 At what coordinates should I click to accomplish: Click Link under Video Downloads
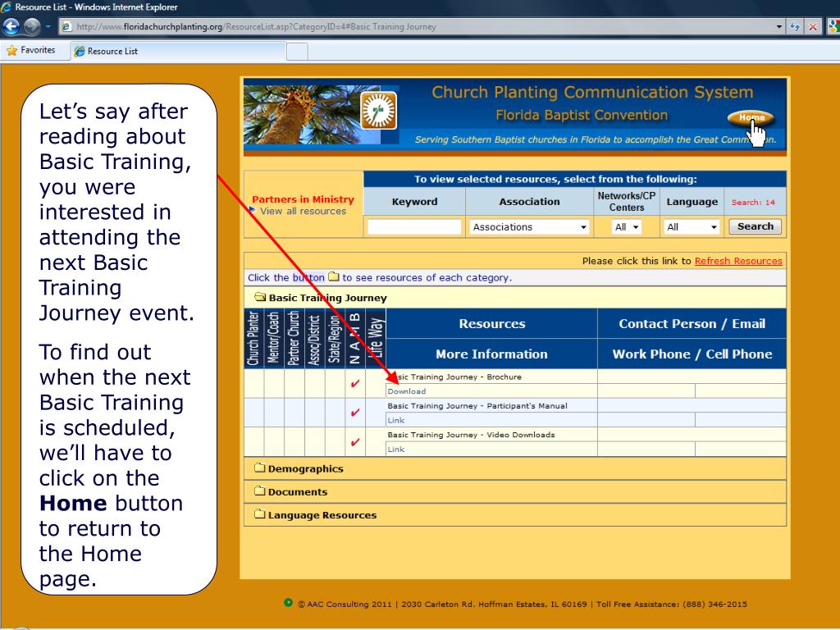point(396,449)
